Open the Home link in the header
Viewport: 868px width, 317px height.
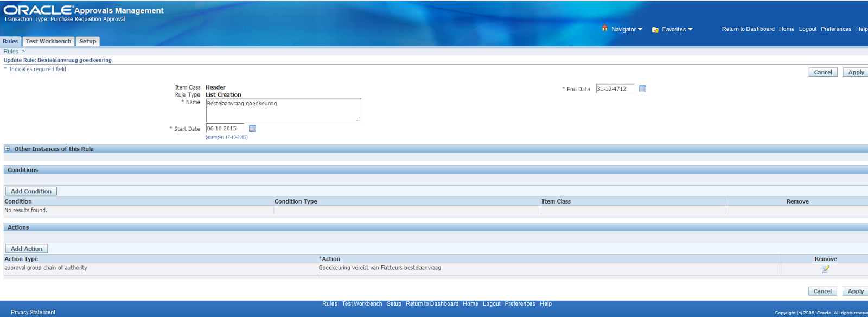(787, 29)
